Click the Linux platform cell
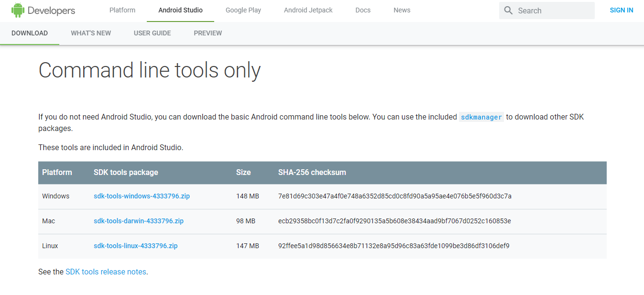Screen dimensions: 644x295 tap(50, 246)
